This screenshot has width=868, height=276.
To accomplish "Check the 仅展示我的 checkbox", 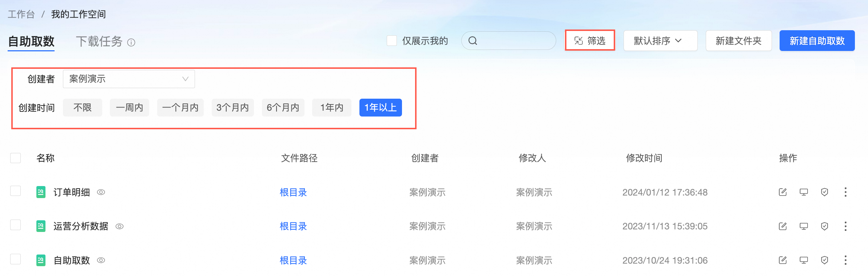I will [392, 41].
